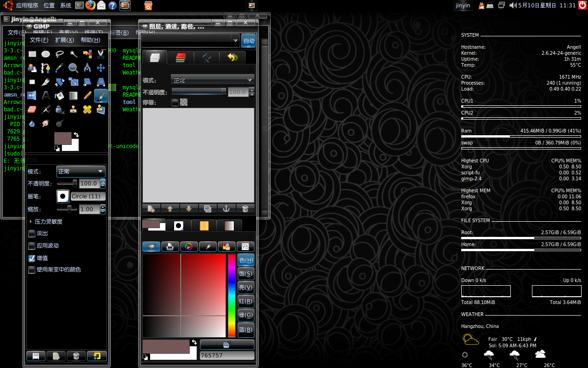Select the Blur/Sharpen water drop tool
The image size is (588, 368).
[32, 123]
